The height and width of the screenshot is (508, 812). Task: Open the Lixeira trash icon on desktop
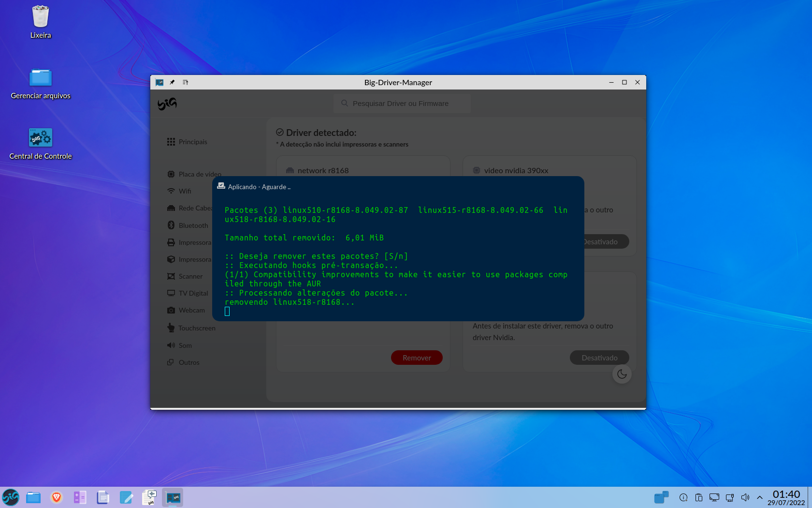click(41, 17)
